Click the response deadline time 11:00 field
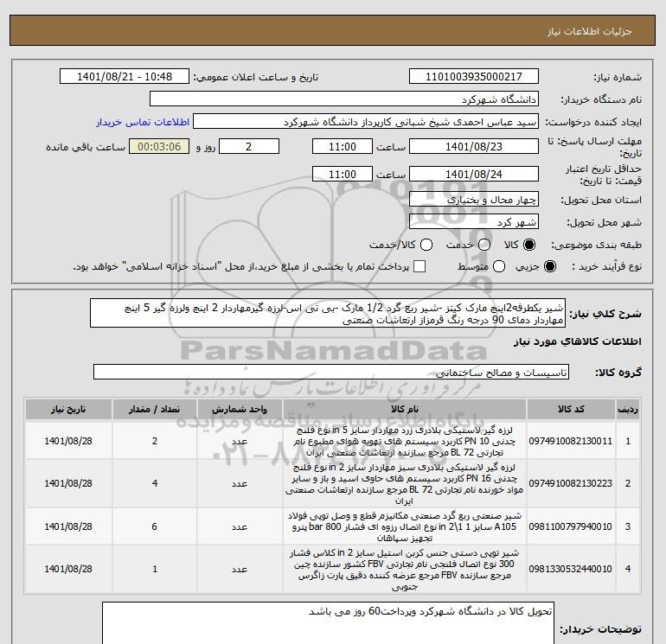Viewport: 666px width, 644px height. point(343,147)
